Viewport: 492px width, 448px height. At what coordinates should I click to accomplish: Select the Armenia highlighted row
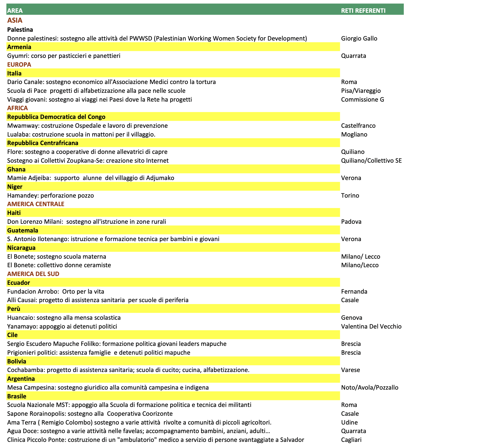click(x=173, y=47)
